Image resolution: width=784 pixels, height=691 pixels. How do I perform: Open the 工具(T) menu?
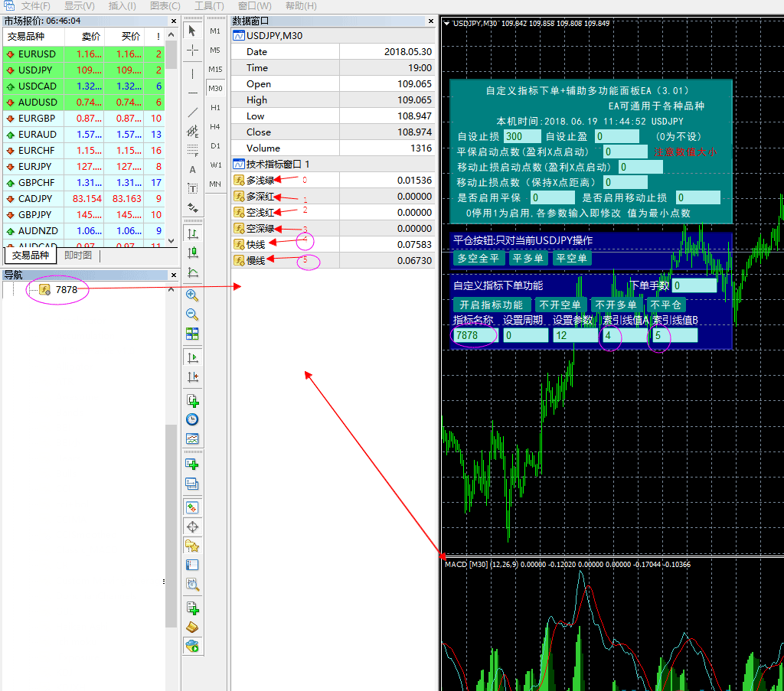tap(209, 6)
